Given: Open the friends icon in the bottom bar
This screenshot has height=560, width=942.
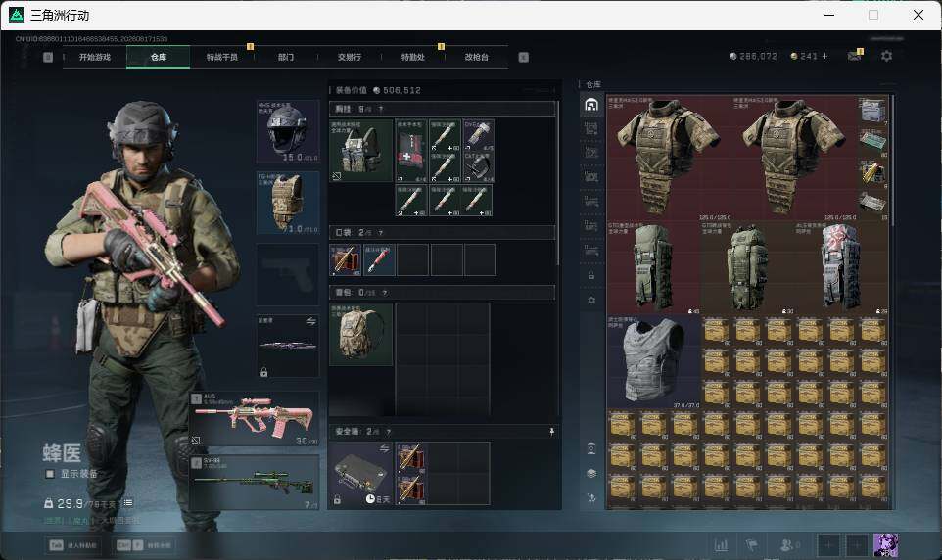Looking at the screenshot, I should [789, 545].
